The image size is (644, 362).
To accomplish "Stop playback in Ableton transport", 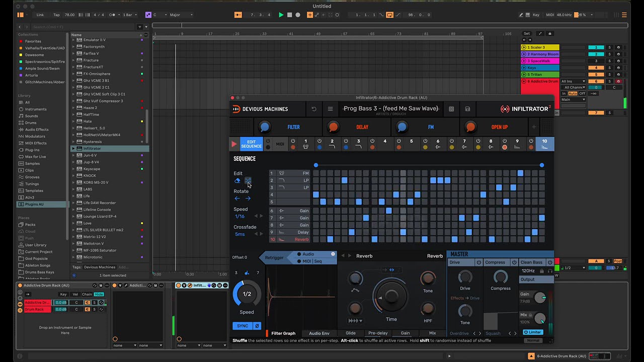I will click(289, 15).
